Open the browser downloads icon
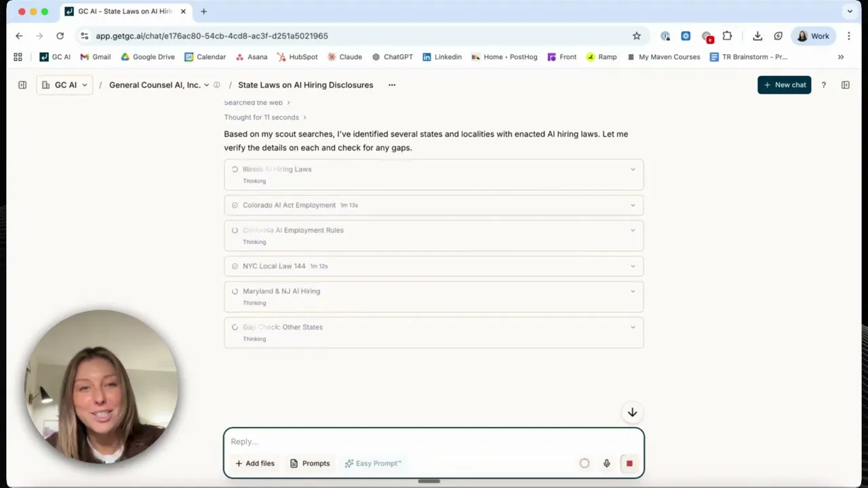This screenshot has height=488, width=868. (x=757, y=36)
